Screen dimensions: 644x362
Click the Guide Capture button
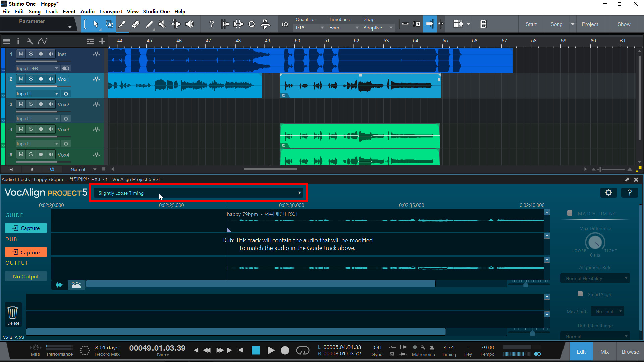[26, 228]
